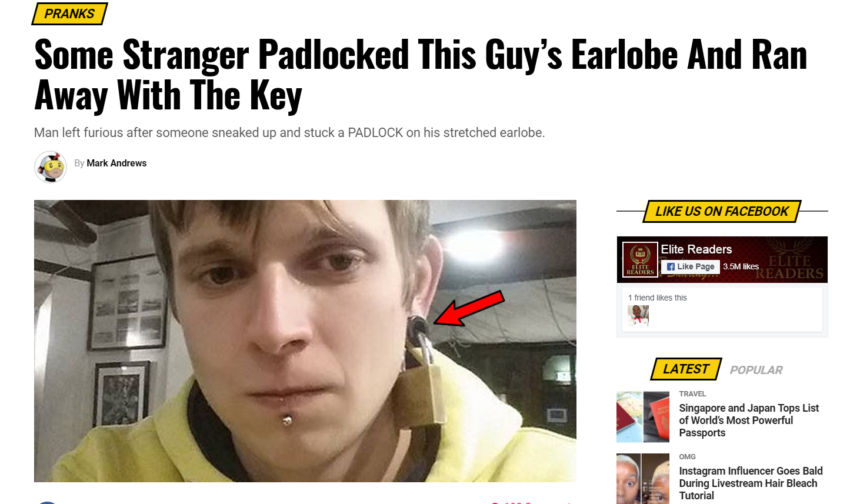The image size is (850, 504).
Task: Open Elite Readers page logo
Action: pyautogui.click(x=640, y=259)
